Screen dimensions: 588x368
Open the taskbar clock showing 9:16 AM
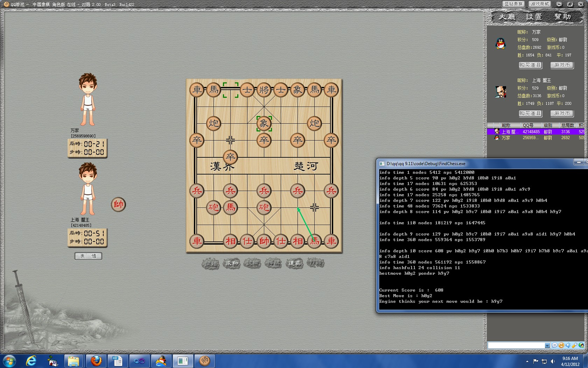tap(570, 361)
